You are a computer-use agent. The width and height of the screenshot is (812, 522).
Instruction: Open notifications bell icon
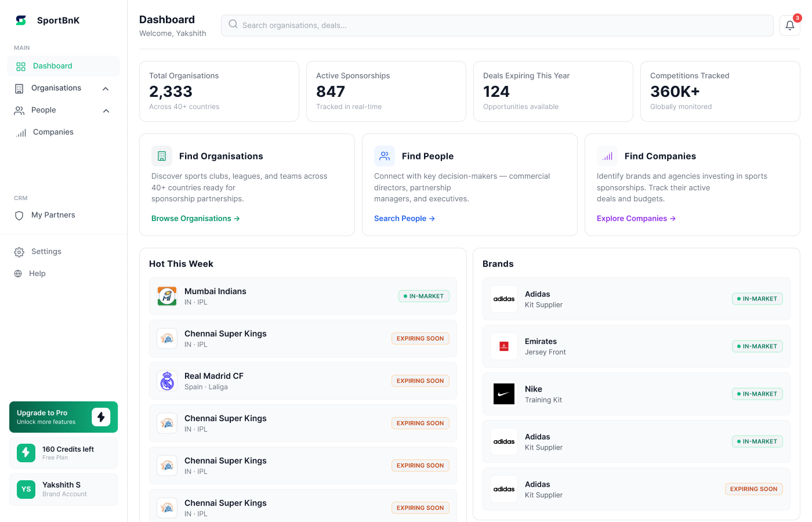pos(790,26)
